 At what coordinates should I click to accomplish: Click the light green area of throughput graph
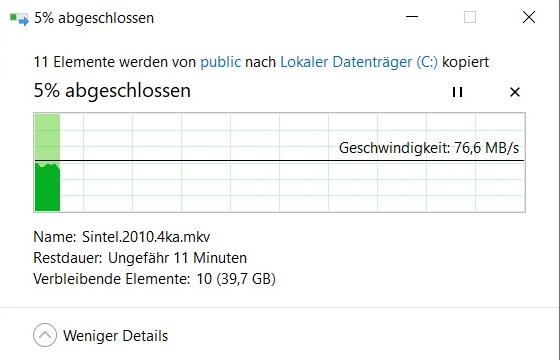click(x=47, y=137)
